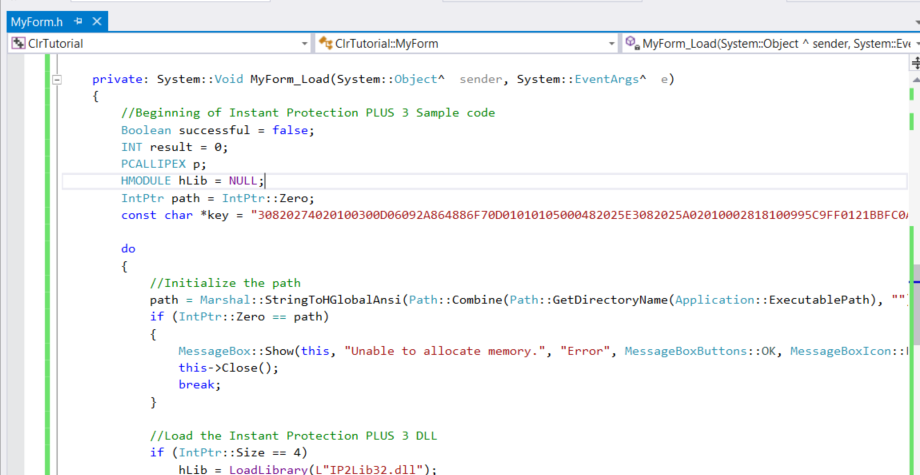Click the 'break;' statement

pos(200,385)
